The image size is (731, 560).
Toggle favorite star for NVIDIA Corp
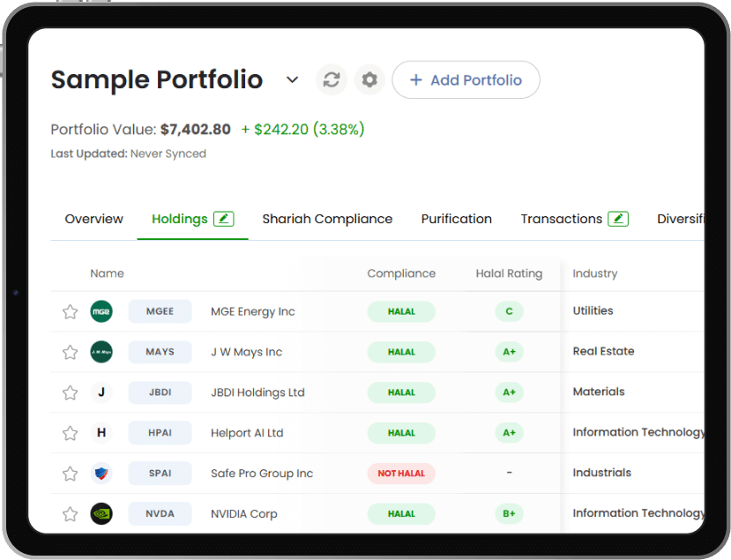[70, 514]
